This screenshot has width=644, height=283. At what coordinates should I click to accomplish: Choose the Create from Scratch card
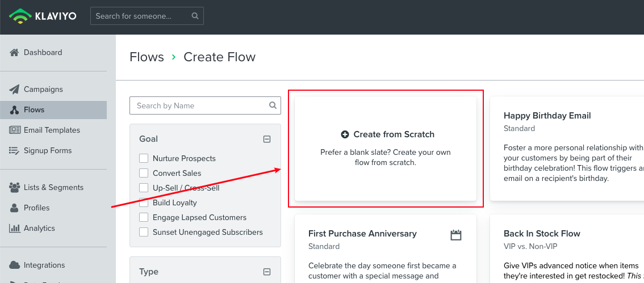[385, 149]
